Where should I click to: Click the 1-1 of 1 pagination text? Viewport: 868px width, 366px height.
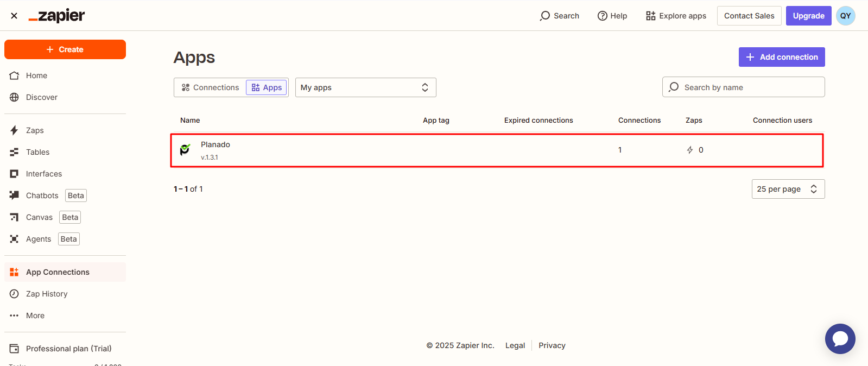click(188, 189)
